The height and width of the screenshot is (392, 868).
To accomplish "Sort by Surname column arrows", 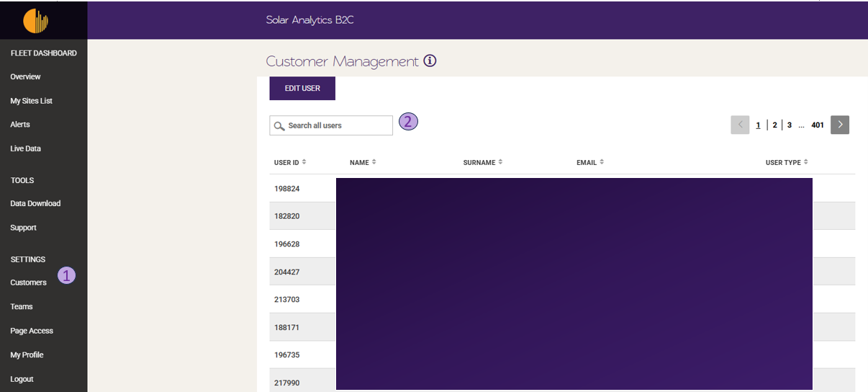I will tap(500, 162).
